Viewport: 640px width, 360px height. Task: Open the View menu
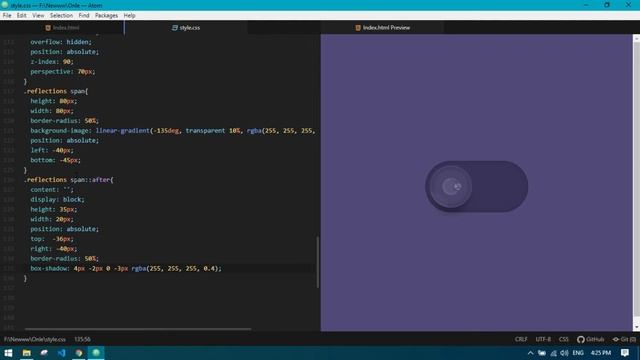38,16
